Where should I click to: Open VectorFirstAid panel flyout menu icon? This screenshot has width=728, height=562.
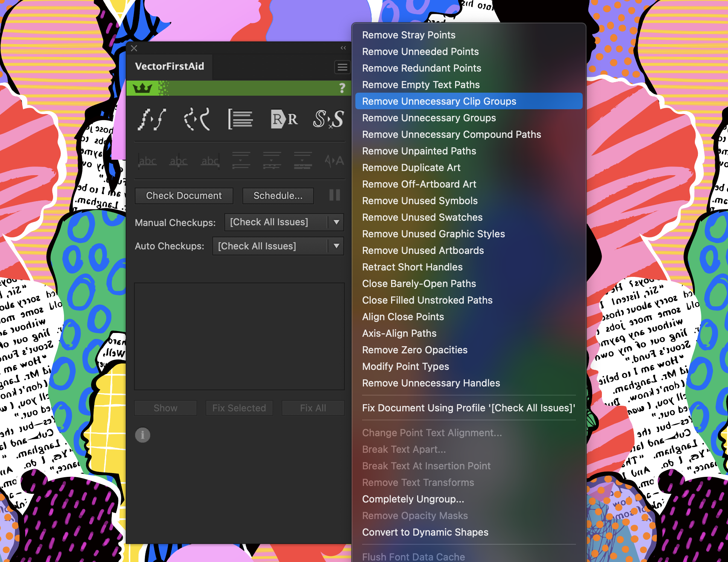click(x=342, y=67)
